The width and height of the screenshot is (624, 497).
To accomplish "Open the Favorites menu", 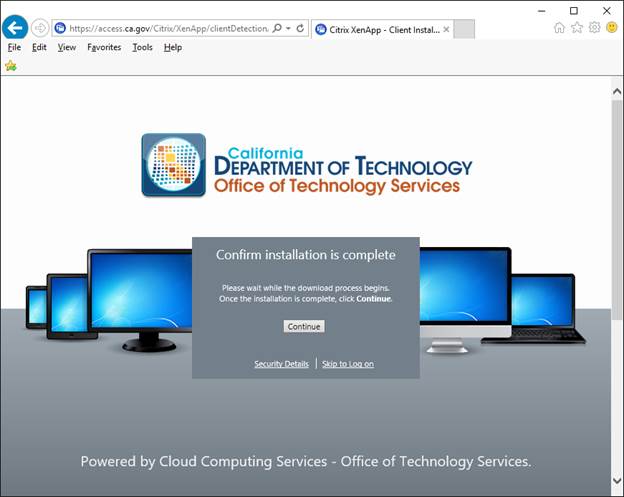I will tap(104, 47).
